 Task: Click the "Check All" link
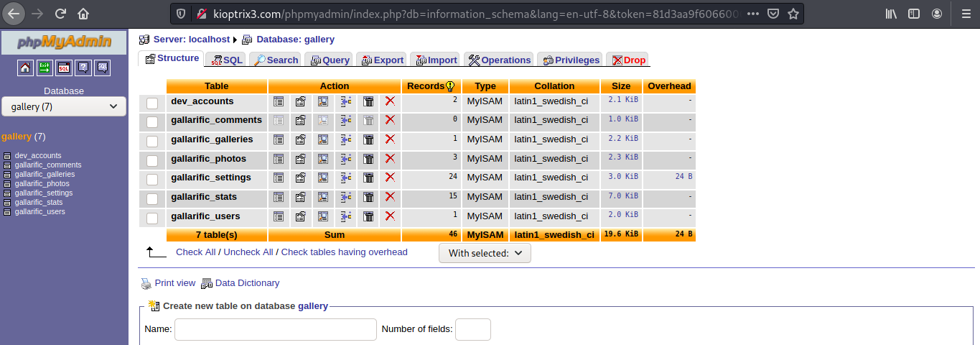pos(195,252)
